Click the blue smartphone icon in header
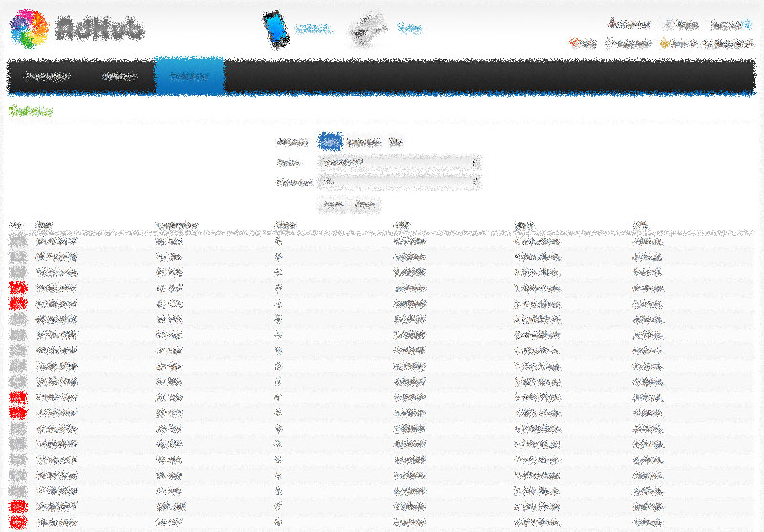Viewport: 764px width, 532px height. pyautogui.click(x=276, y=29)
